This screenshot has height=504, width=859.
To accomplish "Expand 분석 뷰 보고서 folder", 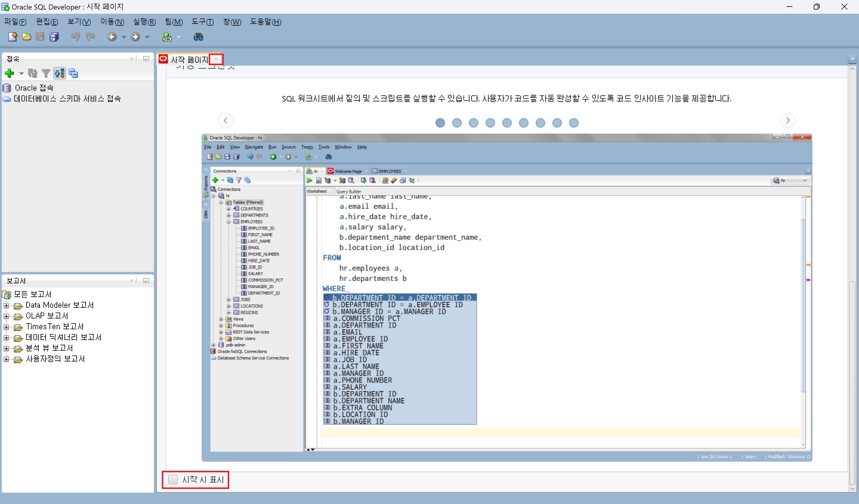I will [x=6, y=348].
